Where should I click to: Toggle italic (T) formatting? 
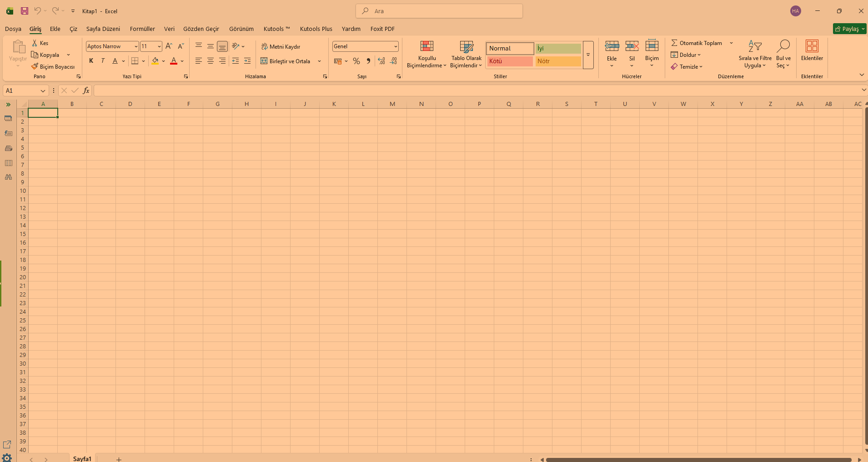coord(103,61)
